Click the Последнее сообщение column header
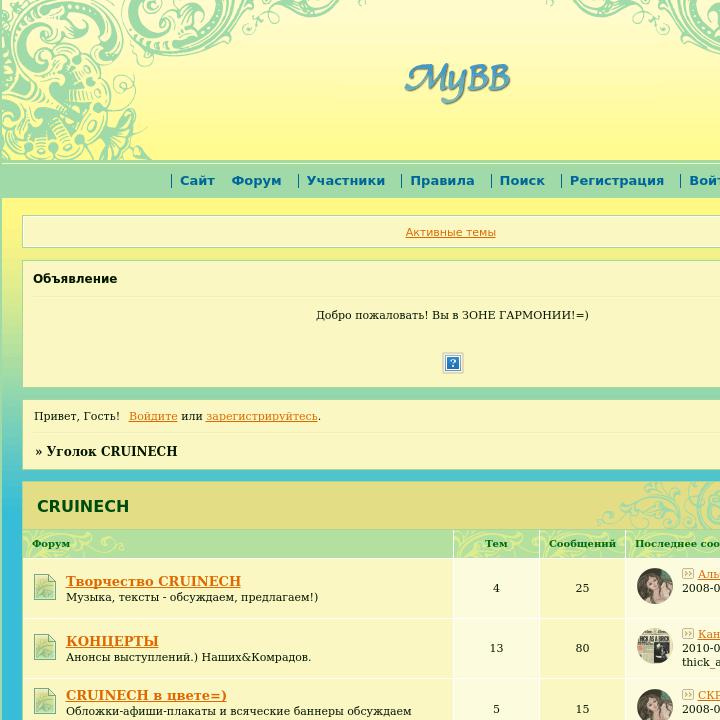Image resolution: width=720 pixels, height=720 pixels. (x=677, y=544)
